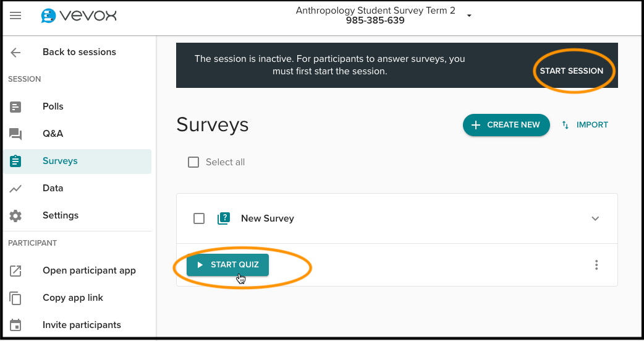Viewport: 644px width, 341px height.
Task: Open Settings via the gear icon
Action: click(x=15, y=215)
